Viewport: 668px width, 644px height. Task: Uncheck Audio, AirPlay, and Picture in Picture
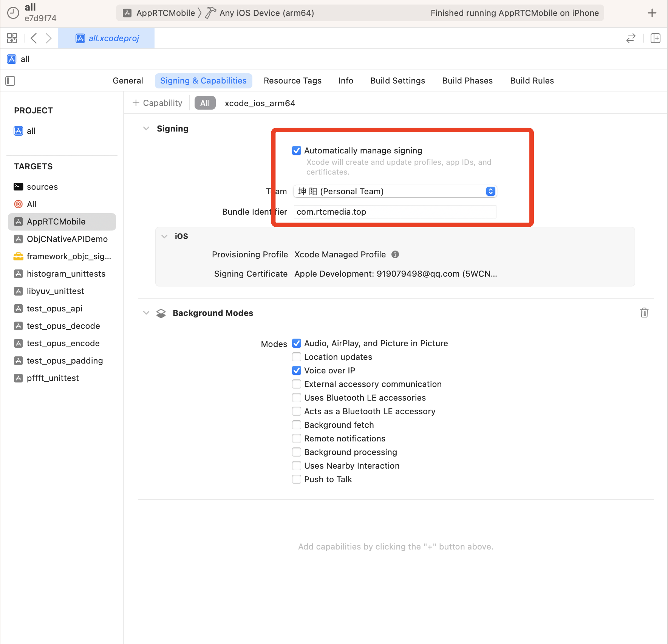click(297, 343)
